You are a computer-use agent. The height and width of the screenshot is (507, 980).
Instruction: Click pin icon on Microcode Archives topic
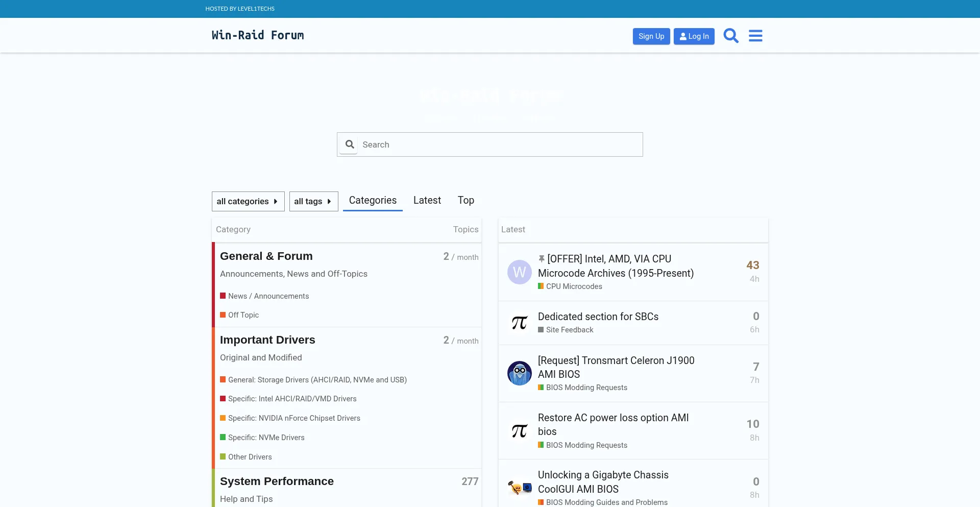(542, 259)
